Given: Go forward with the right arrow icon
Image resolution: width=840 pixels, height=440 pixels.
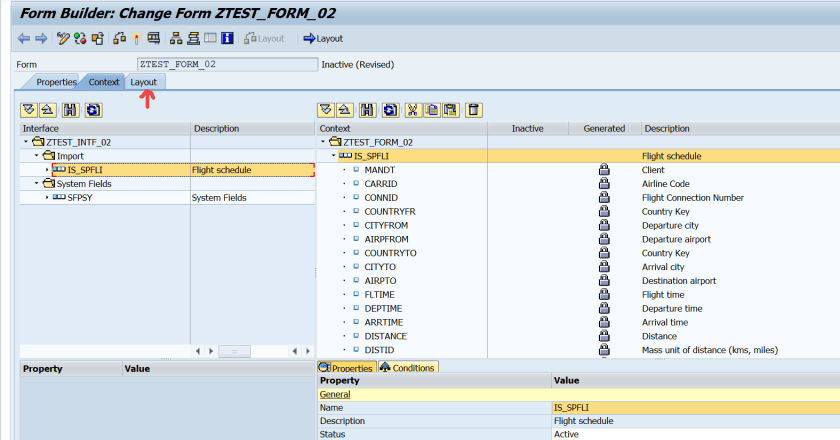Looking at the screenshot, I should point(41,39).
